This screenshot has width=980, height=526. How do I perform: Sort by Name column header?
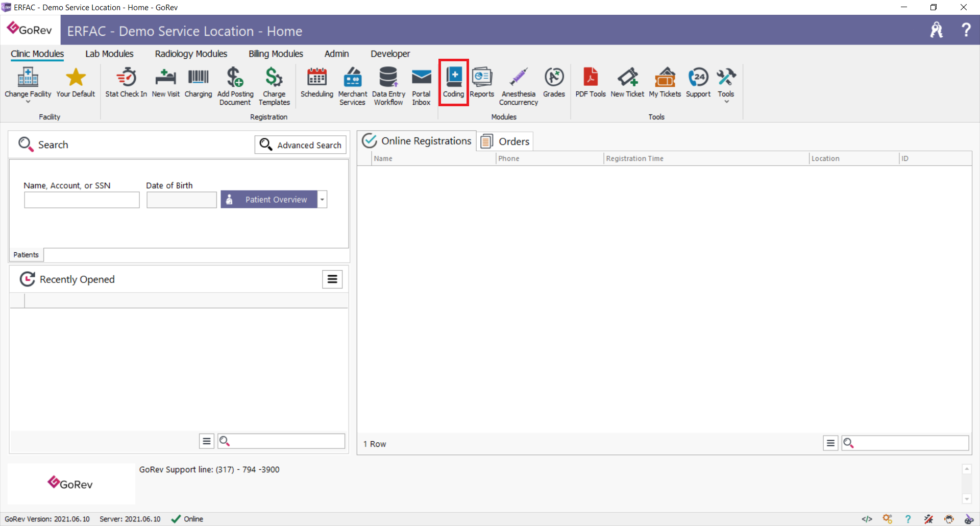coord(434,158)
